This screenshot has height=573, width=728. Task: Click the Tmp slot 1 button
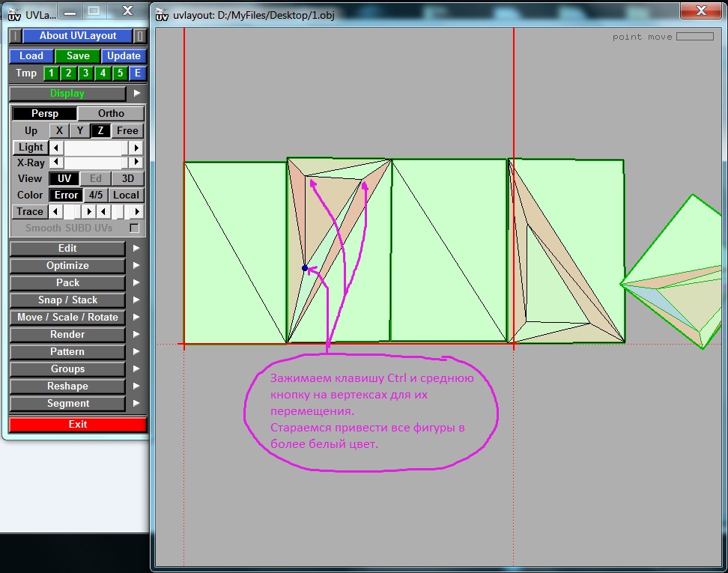click(x=51, y=73)
